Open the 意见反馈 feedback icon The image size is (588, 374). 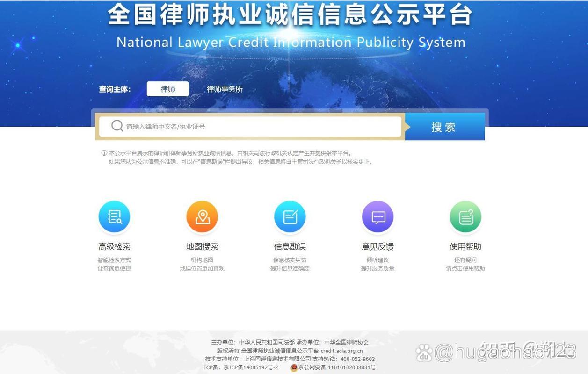click(377, 216)
